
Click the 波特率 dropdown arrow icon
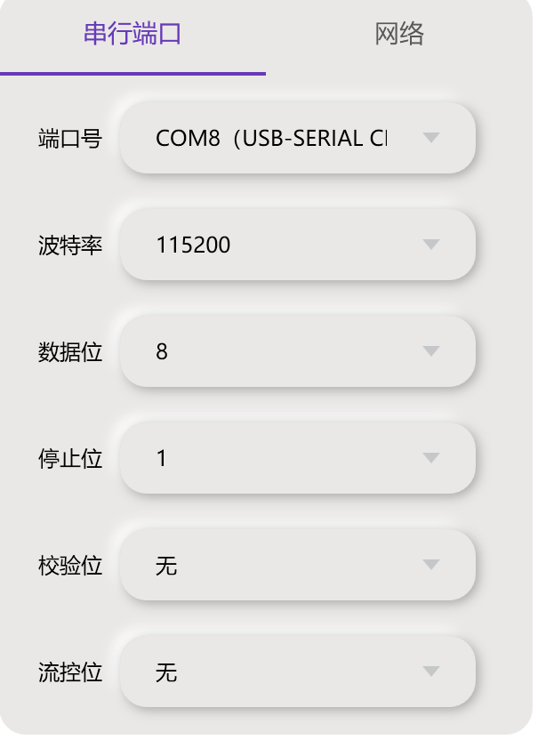(x=431, y=244)
